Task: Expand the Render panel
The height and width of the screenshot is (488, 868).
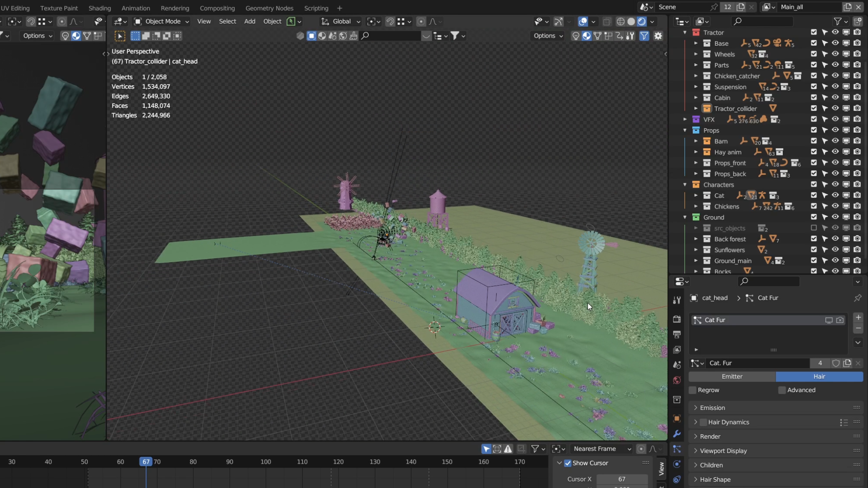Action: [x=776, y=437]
